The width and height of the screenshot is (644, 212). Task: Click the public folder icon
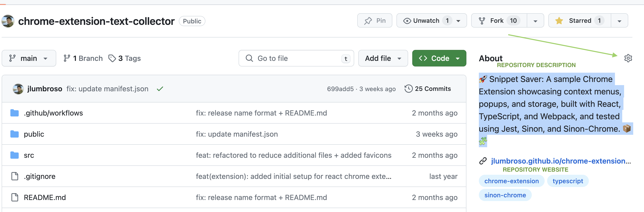(15, 134)
